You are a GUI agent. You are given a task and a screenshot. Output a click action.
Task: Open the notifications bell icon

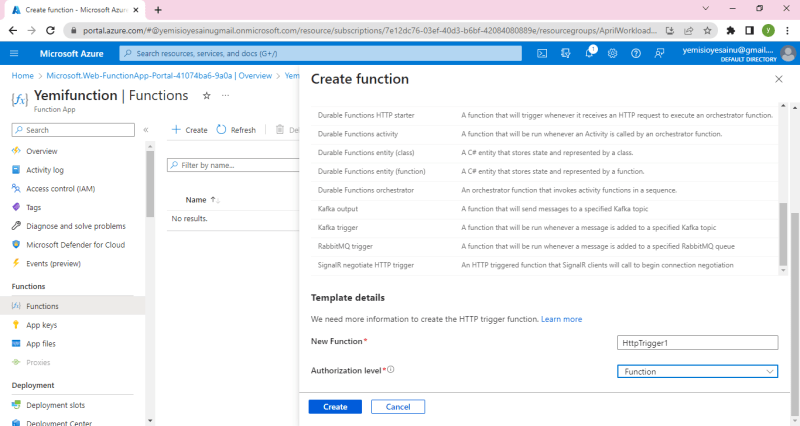(589, 53)
